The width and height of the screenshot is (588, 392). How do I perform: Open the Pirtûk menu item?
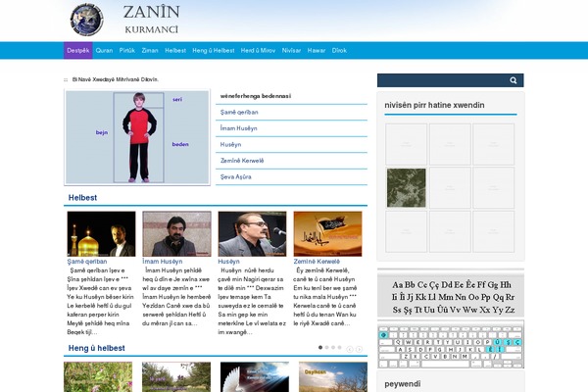[127, 50]
